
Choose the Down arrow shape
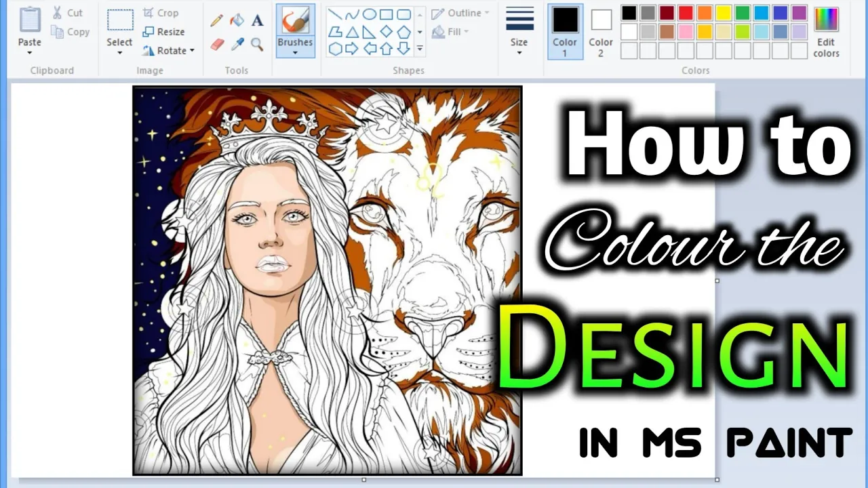[x=403, y=48]
